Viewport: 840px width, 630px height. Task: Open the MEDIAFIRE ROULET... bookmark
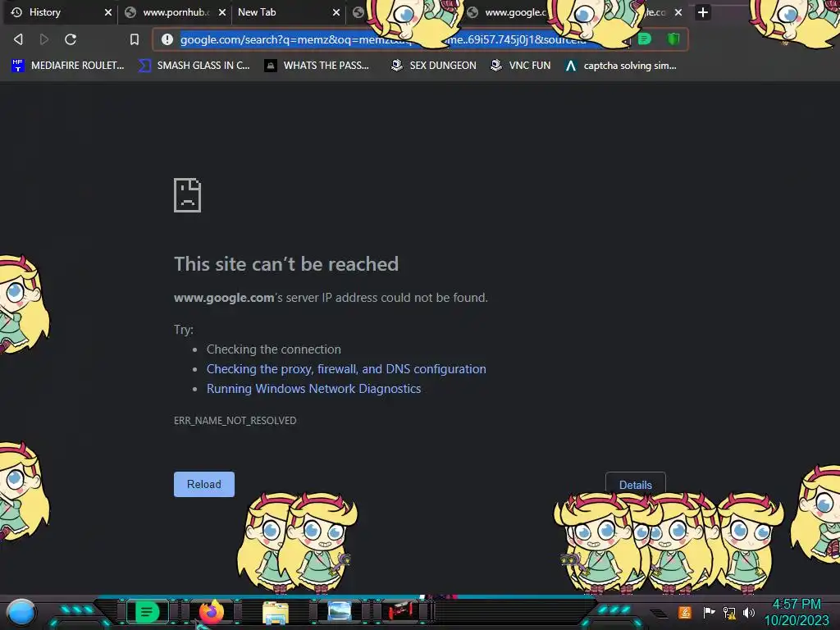(68, 66)
